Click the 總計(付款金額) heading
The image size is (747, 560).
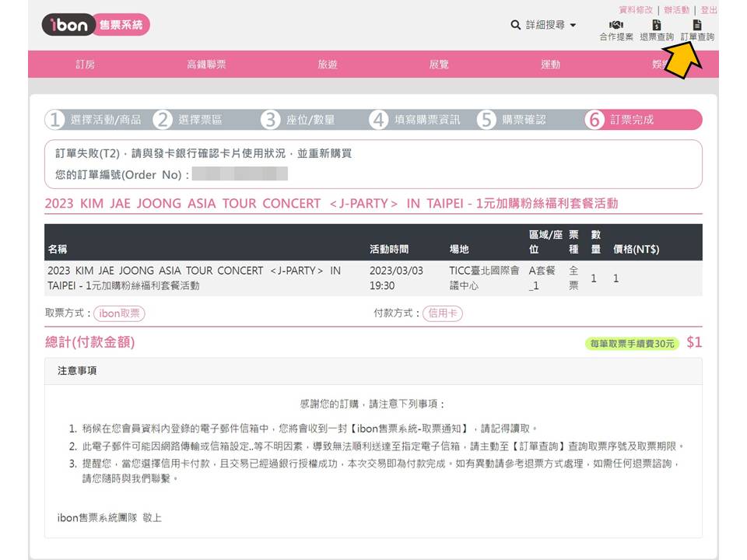(90, 342)
